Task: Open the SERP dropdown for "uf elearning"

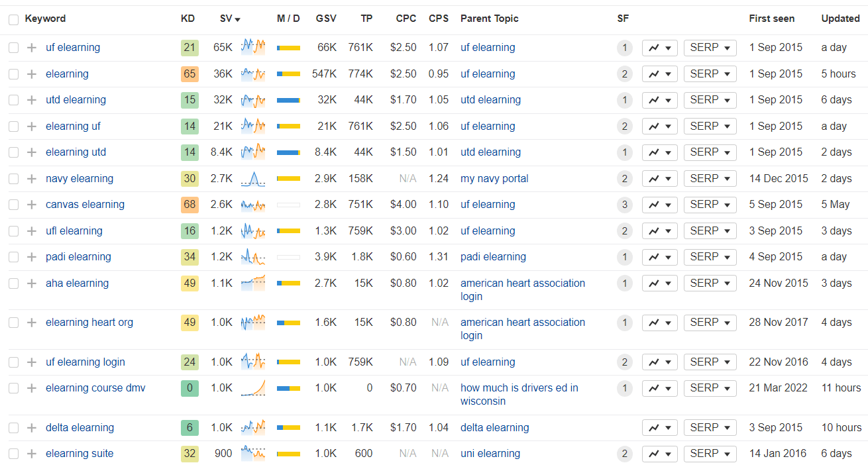Action: point(710,47)
